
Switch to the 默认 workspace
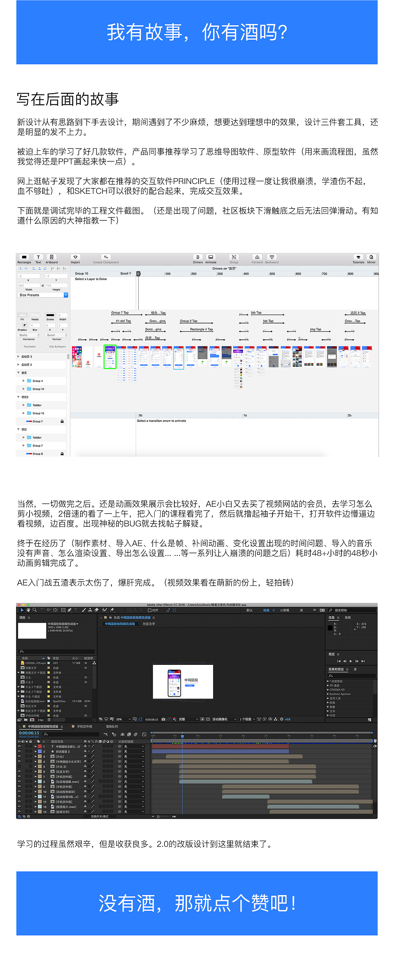249,610
